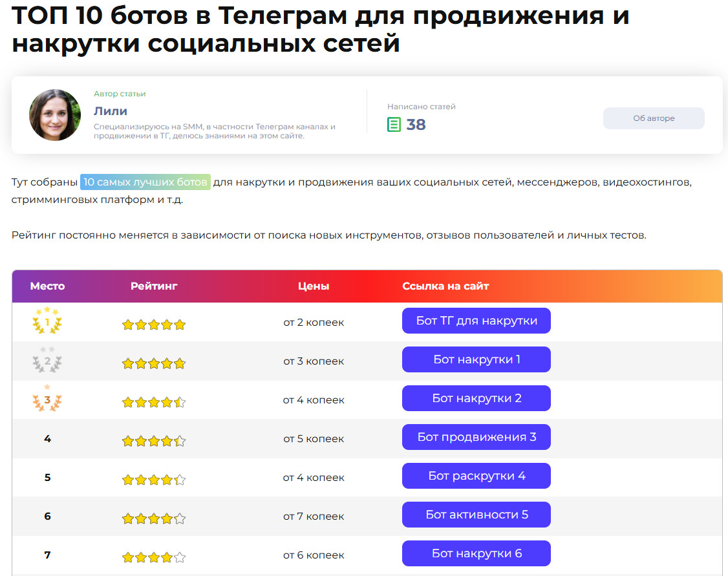Click the silver second place laurel icon
Viewport: 728px width, 576px height.
point(47,359)
